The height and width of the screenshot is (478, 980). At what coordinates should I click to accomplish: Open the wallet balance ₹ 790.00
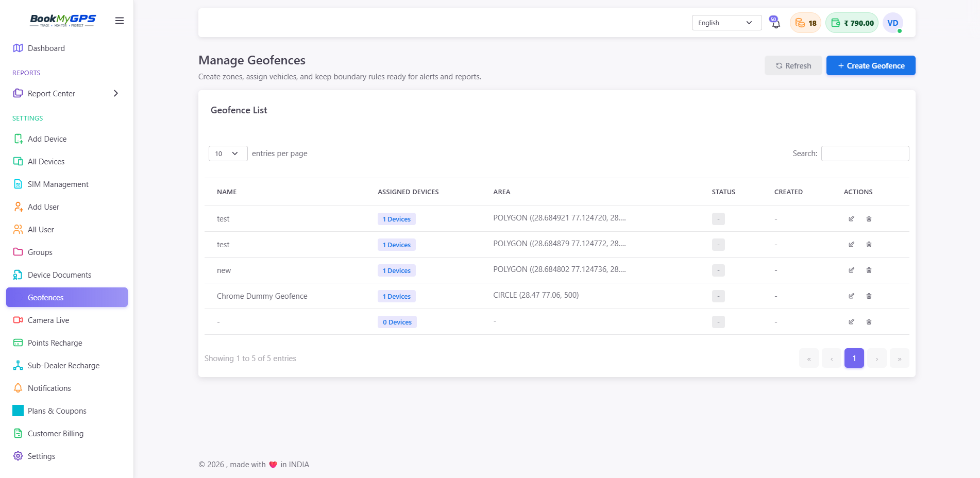tap(852, 23)
